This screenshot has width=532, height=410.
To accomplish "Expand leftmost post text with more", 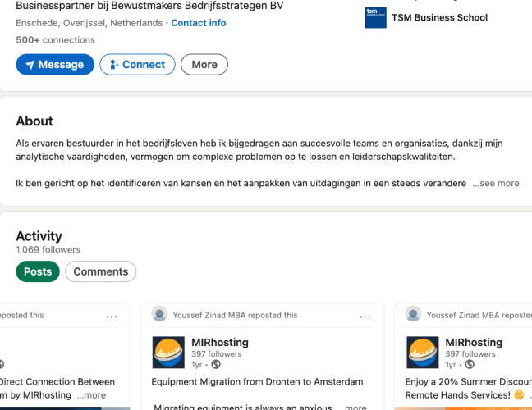I will pyautogui.click(x=92, y=395).
